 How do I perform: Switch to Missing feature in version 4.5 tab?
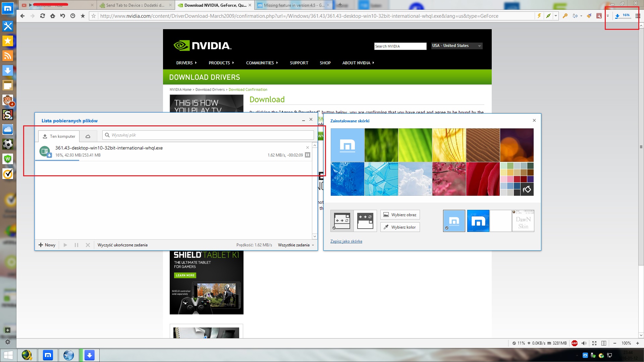pos(294,5)
